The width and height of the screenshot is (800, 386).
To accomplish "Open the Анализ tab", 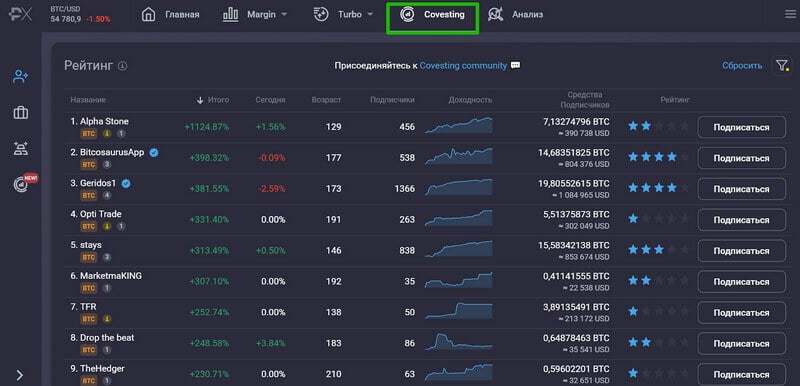I will tap(515, 15).
